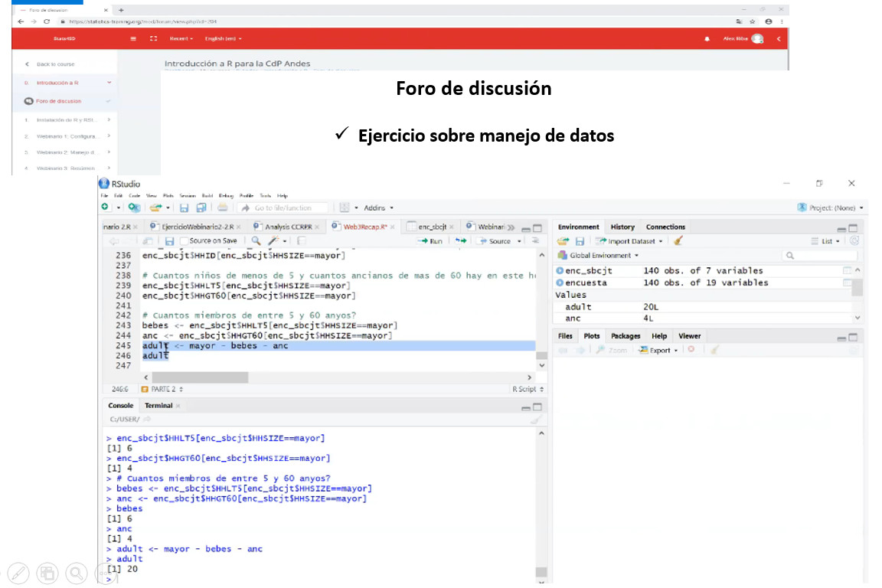Click the load workspace folder icon in Environment
The width and height of the screenshot is (882, 588).
563,241
